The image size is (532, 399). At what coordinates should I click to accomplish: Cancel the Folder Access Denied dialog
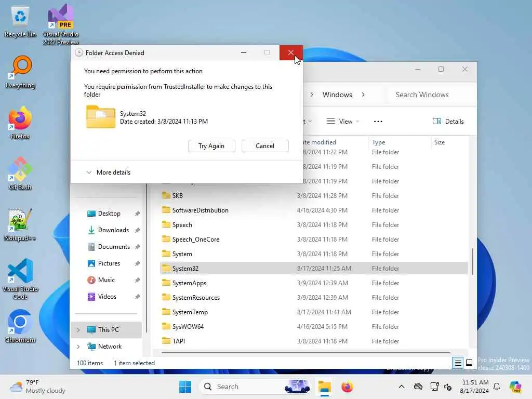[x=265, y=146]
